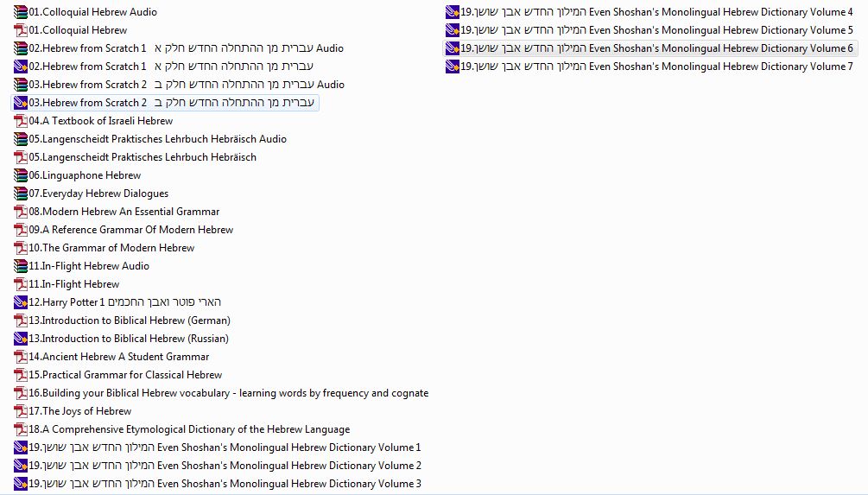Select Introduction to Biblical Hebrew (German)

coord(129,320)
